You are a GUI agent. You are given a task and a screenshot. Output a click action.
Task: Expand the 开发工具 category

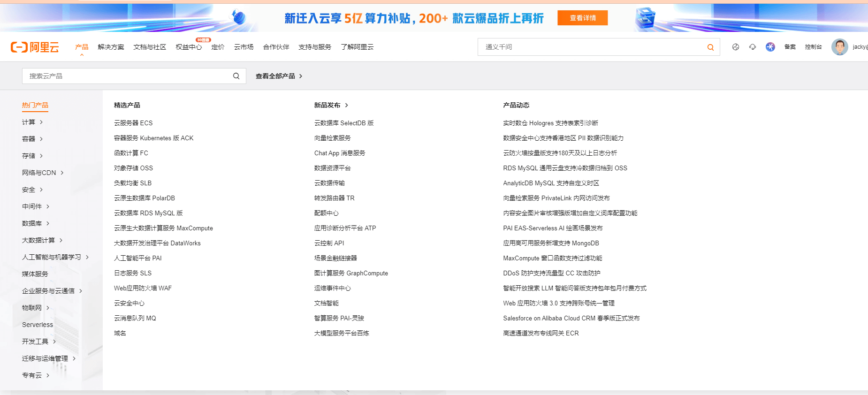39,342
